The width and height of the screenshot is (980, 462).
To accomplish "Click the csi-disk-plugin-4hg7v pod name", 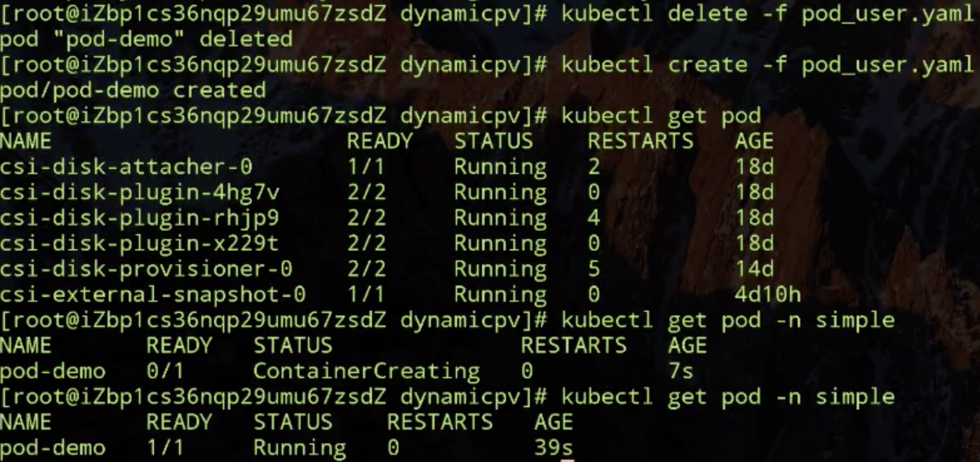I will coord(139,193).
